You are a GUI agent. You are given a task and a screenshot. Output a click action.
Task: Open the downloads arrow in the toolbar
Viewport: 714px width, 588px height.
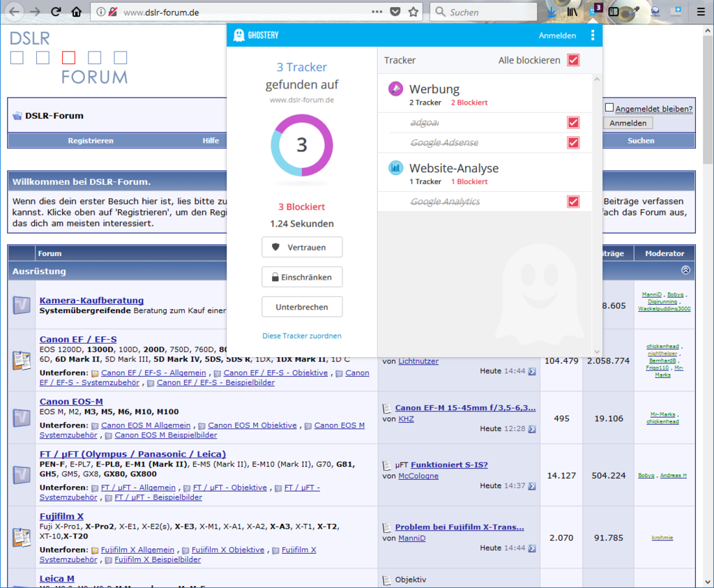coord(552,12)
